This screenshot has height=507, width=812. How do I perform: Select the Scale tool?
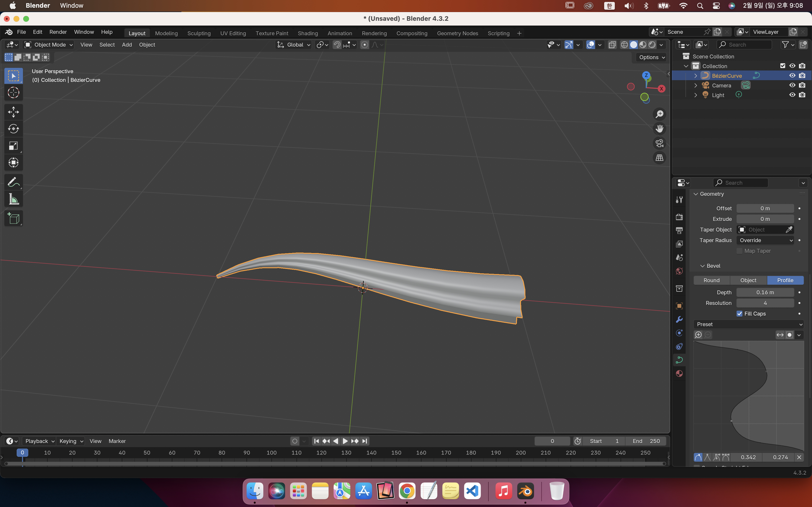(14, 146)
